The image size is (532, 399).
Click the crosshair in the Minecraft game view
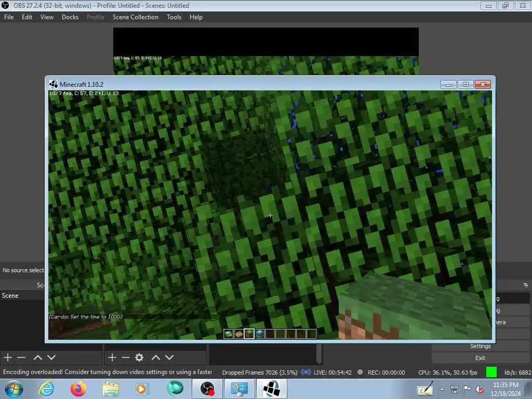click(270, 215)
